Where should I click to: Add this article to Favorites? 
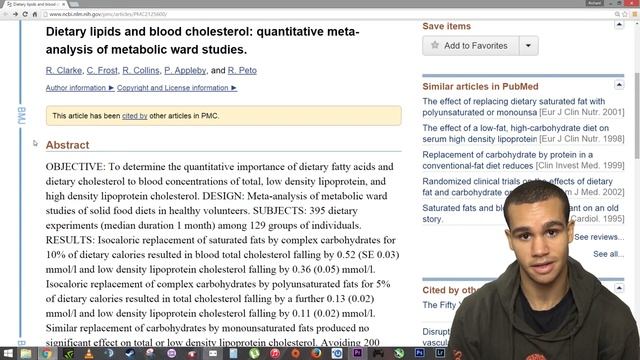pos(471,46)
